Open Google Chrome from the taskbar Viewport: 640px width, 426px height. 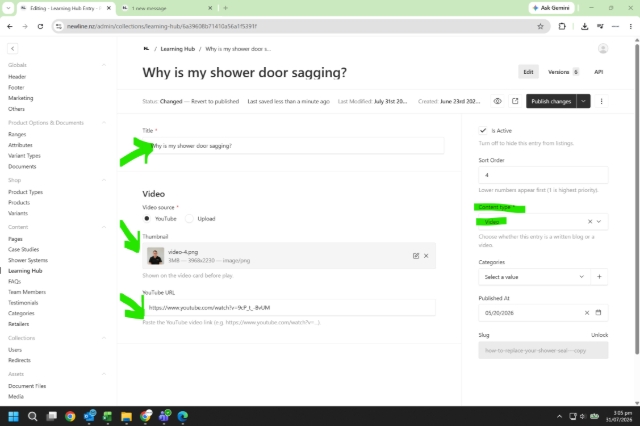70,416
